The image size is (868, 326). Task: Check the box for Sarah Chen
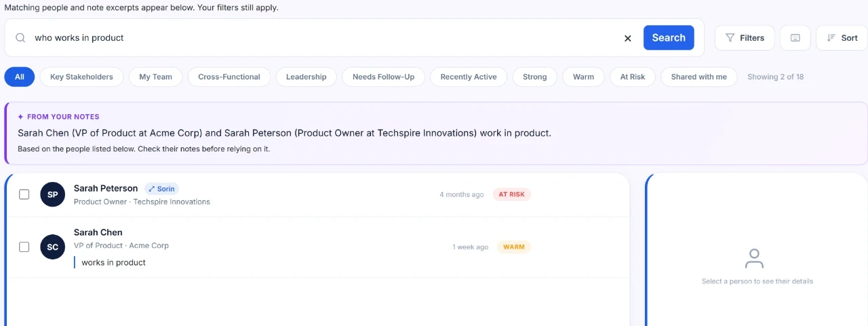(24, 247)
